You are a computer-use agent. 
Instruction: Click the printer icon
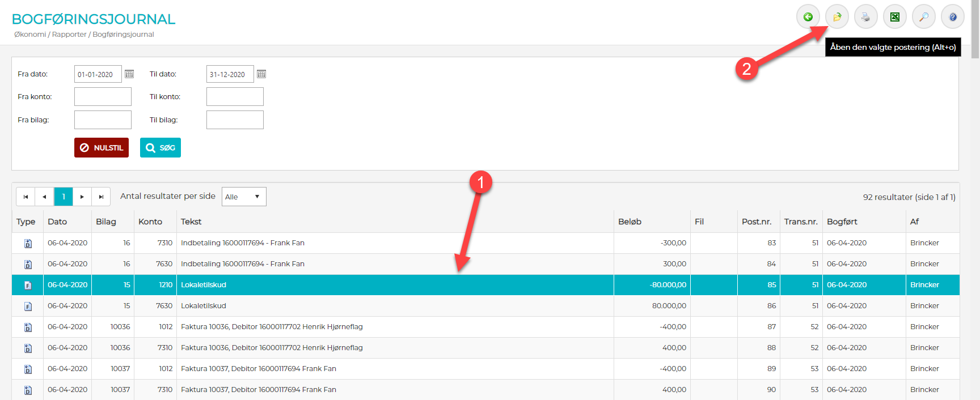pos(865,17)
